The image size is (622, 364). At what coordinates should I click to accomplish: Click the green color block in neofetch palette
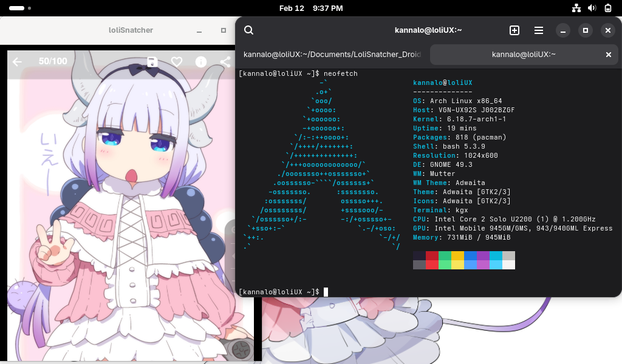445,260
